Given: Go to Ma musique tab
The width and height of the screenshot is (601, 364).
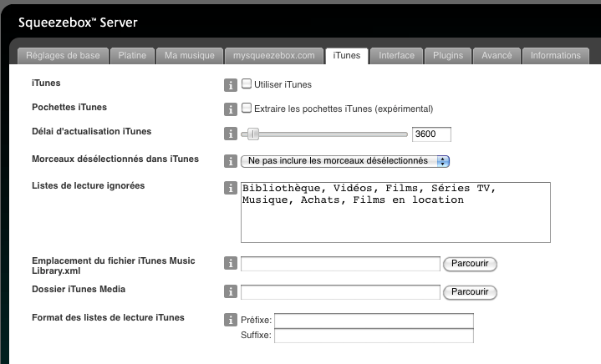Looking at the screenshot, I should tap(190, 56).
